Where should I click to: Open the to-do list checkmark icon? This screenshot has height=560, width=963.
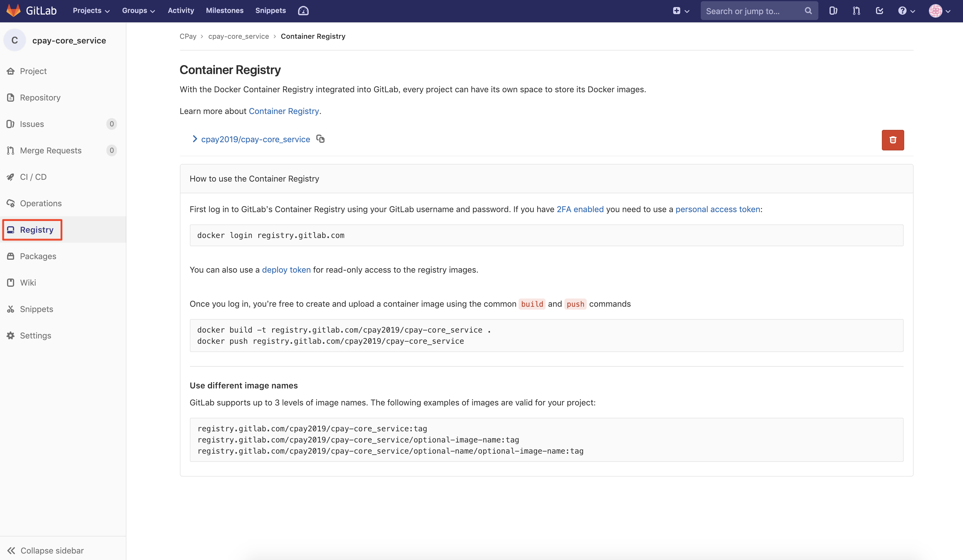879,11
